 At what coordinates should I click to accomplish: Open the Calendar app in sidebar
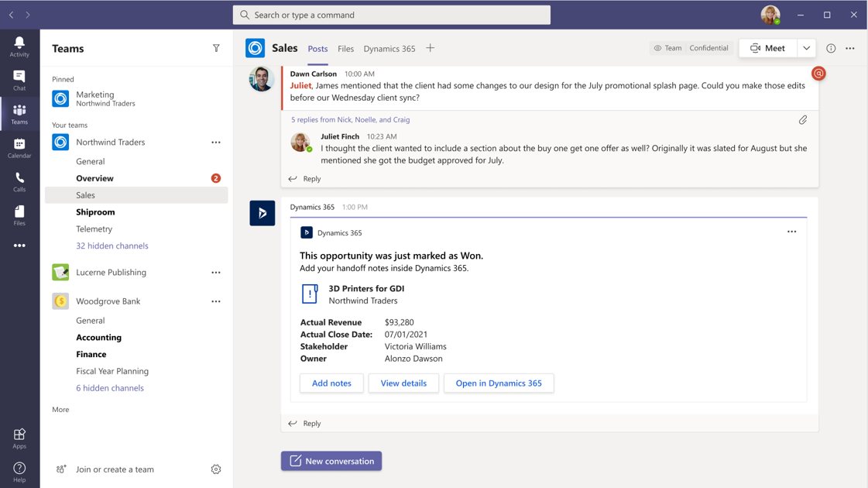click(x=19, y=147)
